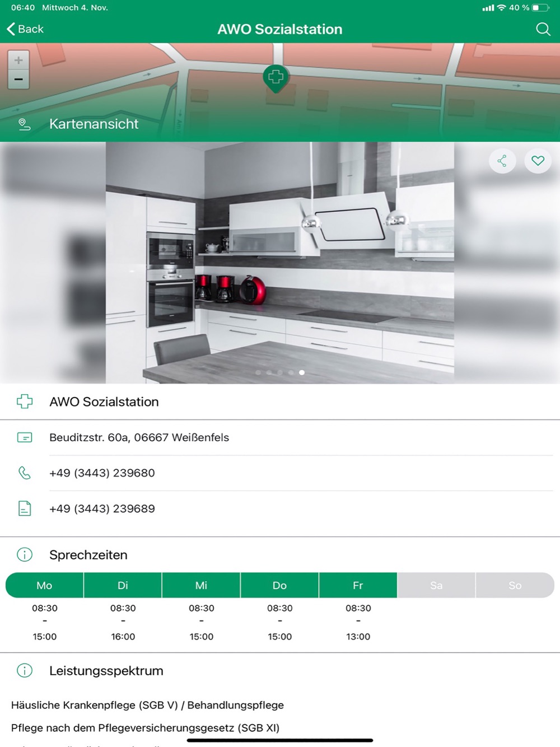Open address Beuditzstr. 60a, 06667 Weißenfels
Image resolution: width=560 pixels, height=747 pixels.
click(139, 437)
